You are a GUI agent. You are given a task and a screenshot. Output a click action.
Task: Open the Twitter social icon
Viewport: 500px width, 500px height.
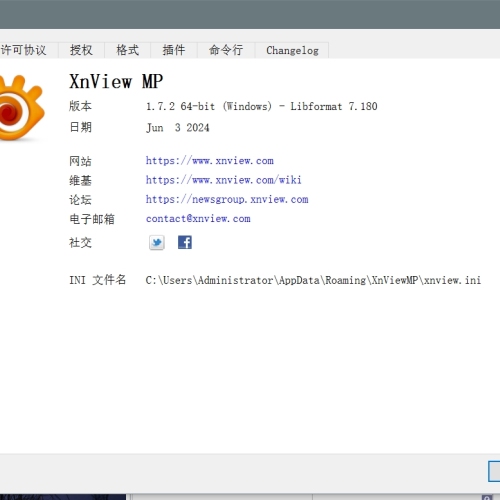click(x=157, y=242)
